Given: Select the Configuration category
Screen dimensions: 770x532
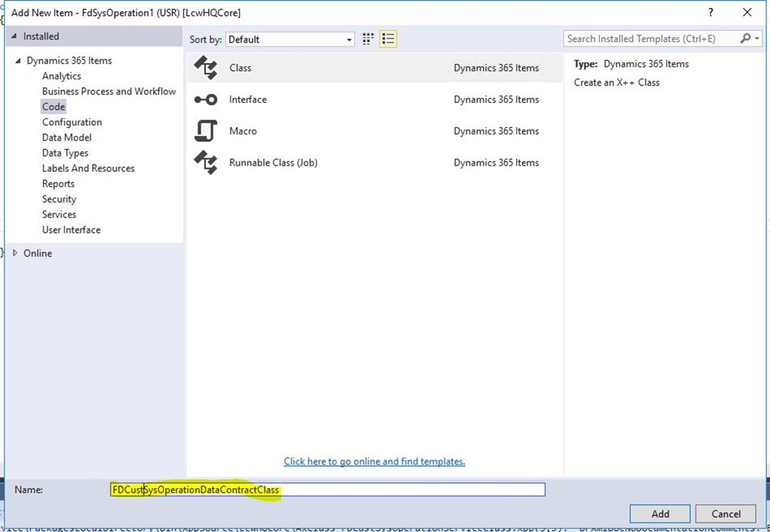Looking at the screenshot, I should click(x=72, y=122).
